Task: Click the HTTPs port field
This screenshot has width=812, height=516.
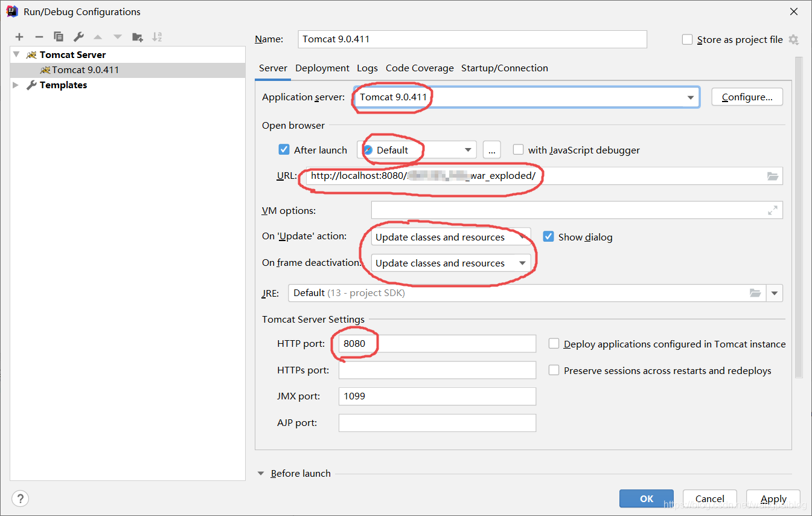Action: 437,370
